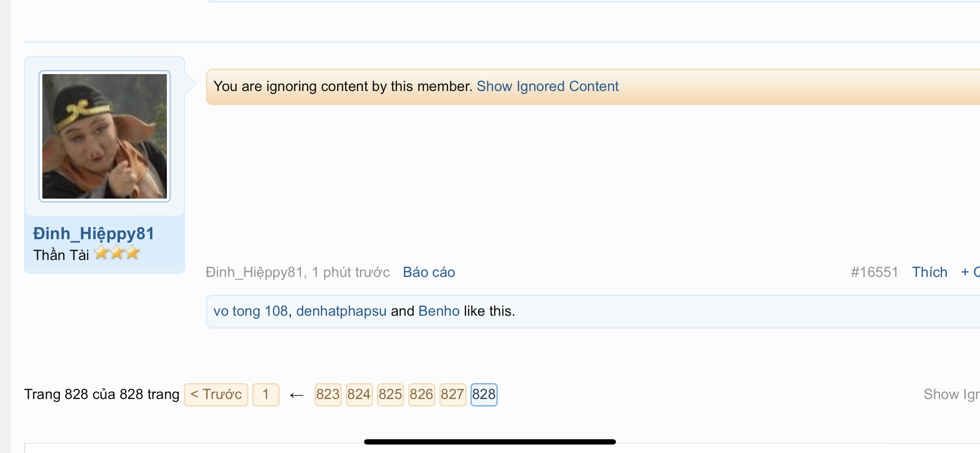Screen dimensions: 980x453
Task: Click the left arrow page scroller
Action: 297,395
